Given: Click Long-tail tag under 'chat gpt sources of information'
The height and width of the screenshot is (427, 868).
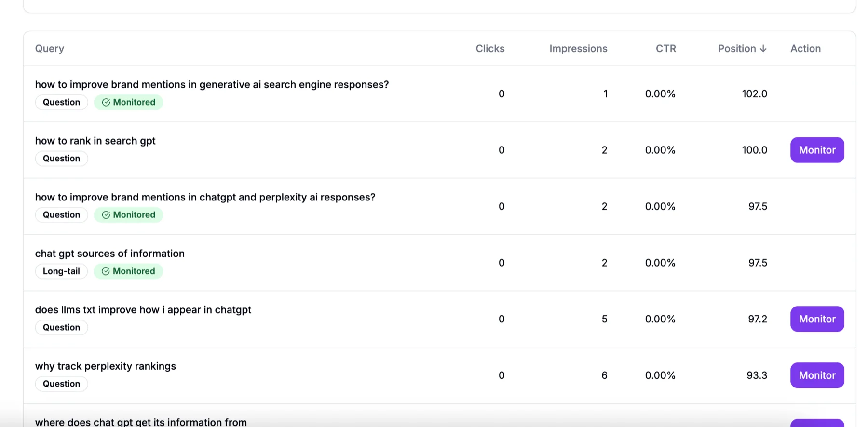Looking at the screenshot, I should click(x=61, y=271).
